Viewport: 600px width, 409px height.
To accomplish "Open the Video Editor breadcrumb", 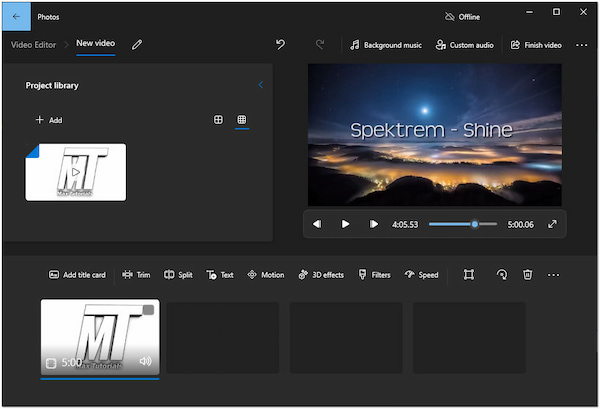I will [x=33, y=45].
